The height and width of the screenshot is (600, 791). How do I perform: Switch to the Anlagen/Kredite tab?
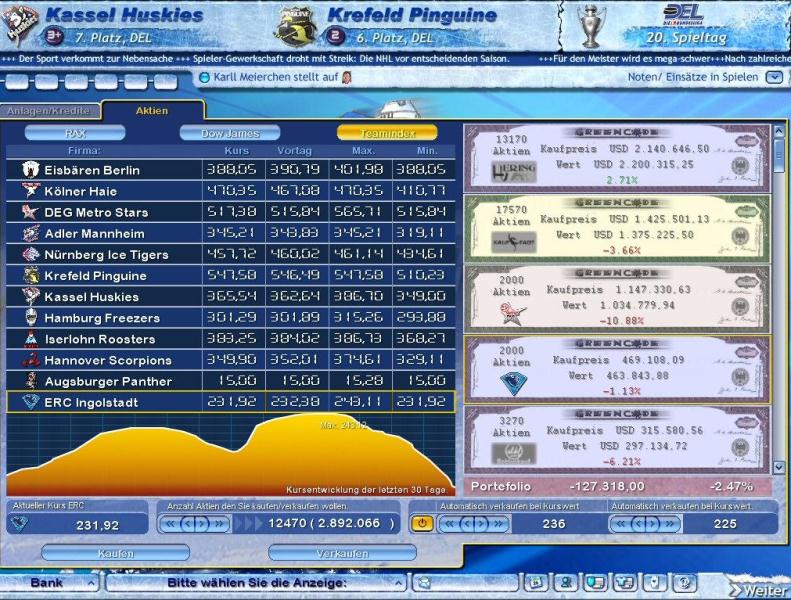[x=48, y=111]
